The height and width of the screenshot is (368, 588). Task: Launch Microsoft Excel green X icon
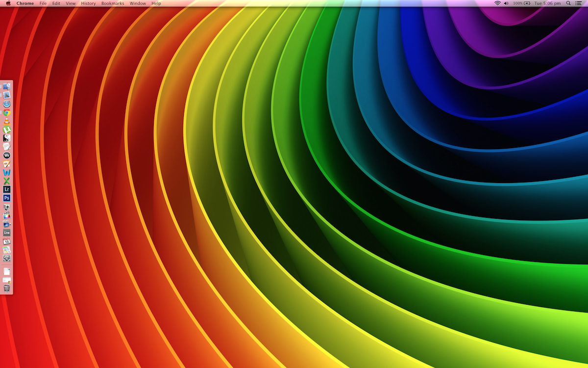(7, 181)
